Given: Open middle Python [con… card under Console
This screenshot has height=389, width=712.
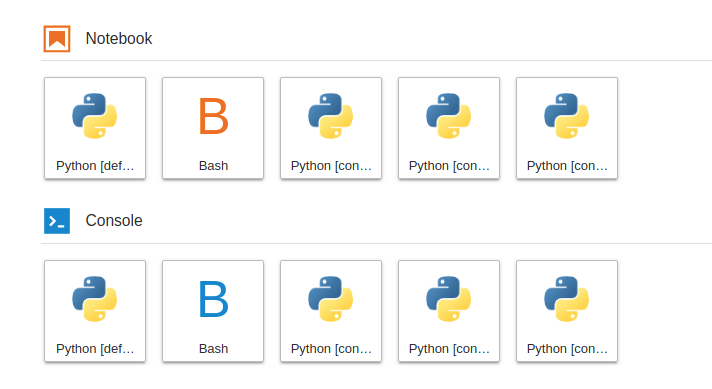Looking at the screenshot, I should (449, 311).
